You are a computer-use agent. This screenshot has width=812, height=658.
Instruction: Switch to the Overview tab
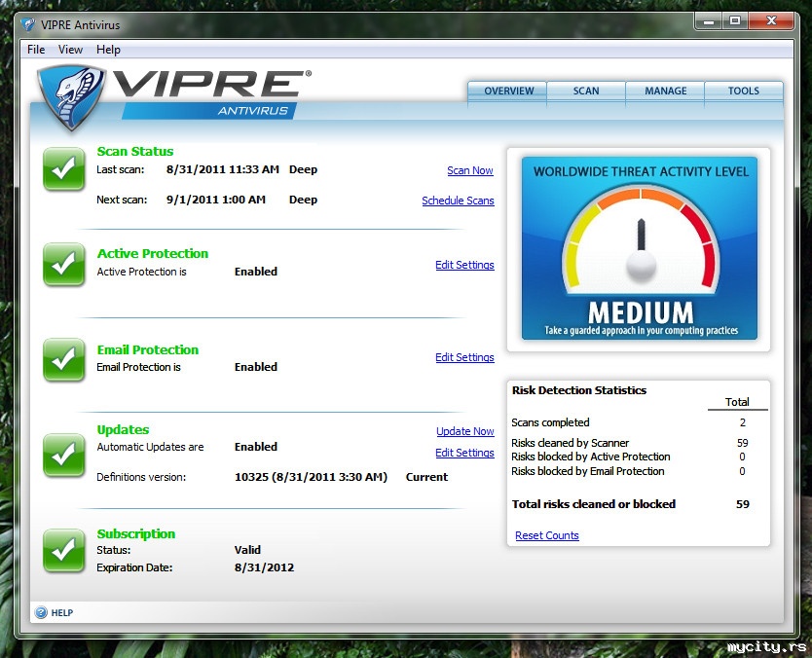[x=507, y=91]
